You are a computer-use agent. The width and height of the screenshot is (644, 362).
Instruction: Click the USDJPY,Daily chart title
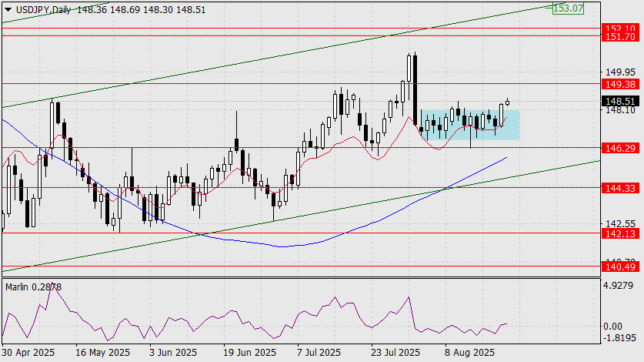point(44,10)
